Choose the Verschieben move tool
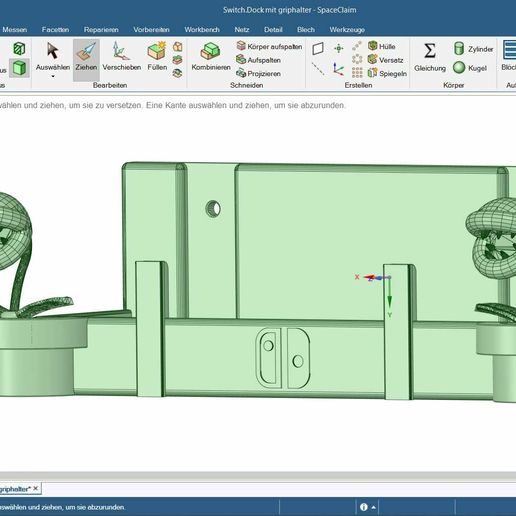Viewport: 516px width, 516px height. [x=122, y=57]
